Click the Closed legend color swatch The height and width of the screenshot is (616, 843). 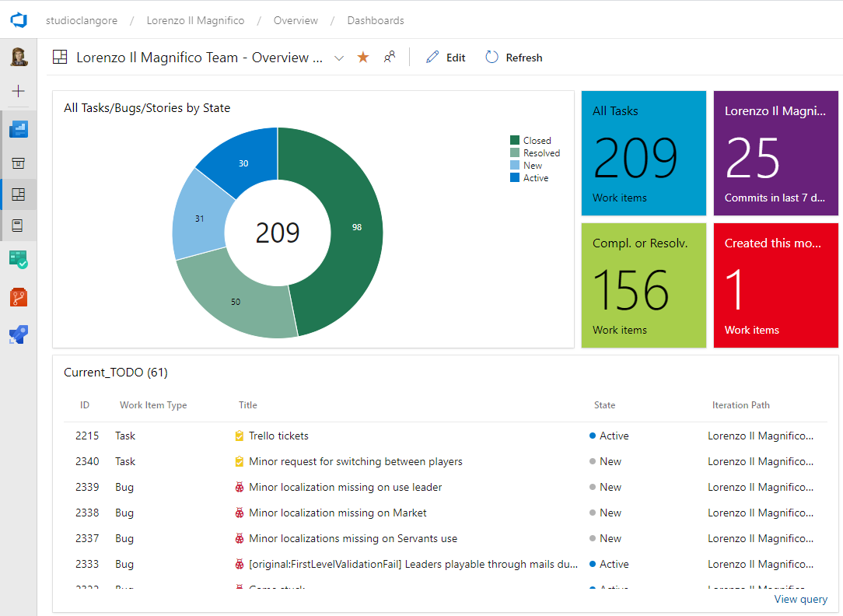pyautogui.click(x=515, y=141)
